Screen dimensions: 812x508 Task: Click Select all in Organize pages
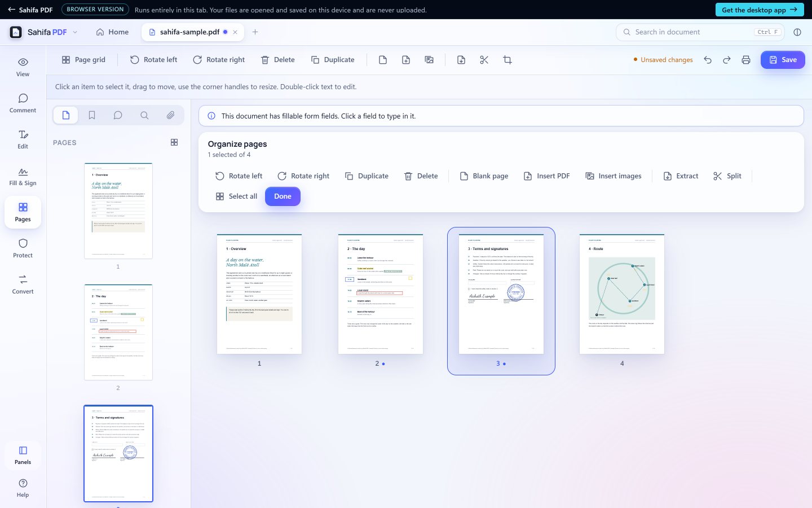pyautogui.click(x=236, y=196)
